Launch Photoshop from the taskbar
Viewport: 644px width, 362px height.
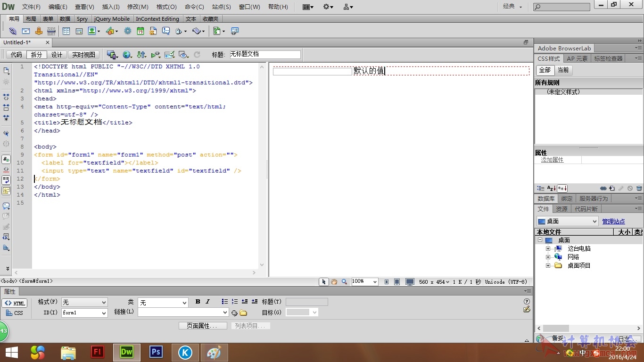click(156, 352)
